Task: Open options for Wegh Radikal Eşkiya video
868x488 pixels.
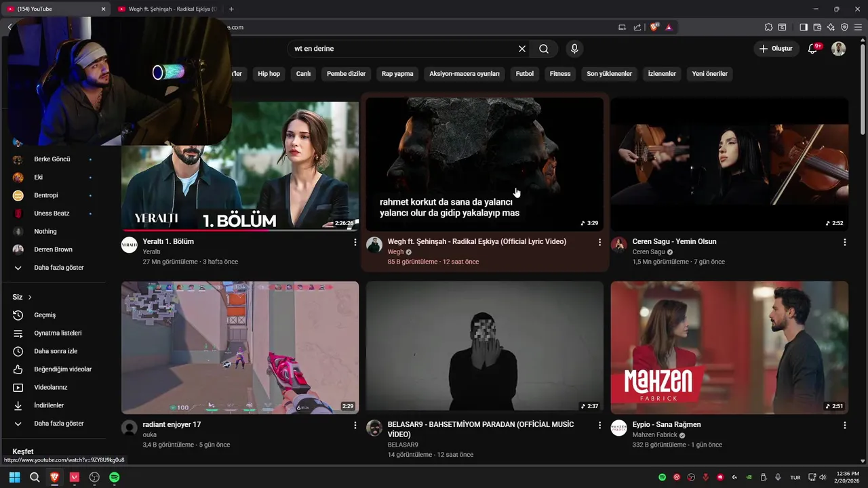Action: coord(599,242)
